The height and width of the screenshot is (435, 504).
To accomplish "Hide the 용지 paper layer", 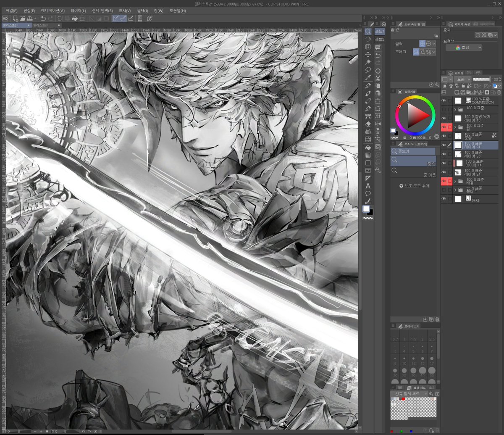I will (x=444, y=199).
